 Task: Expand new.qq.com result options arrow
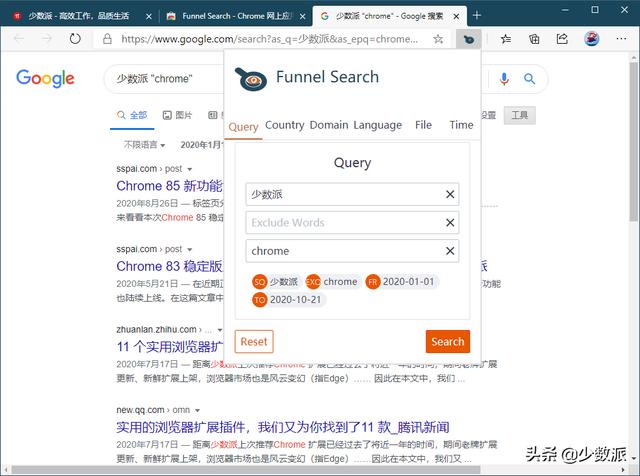coord(198,410)
